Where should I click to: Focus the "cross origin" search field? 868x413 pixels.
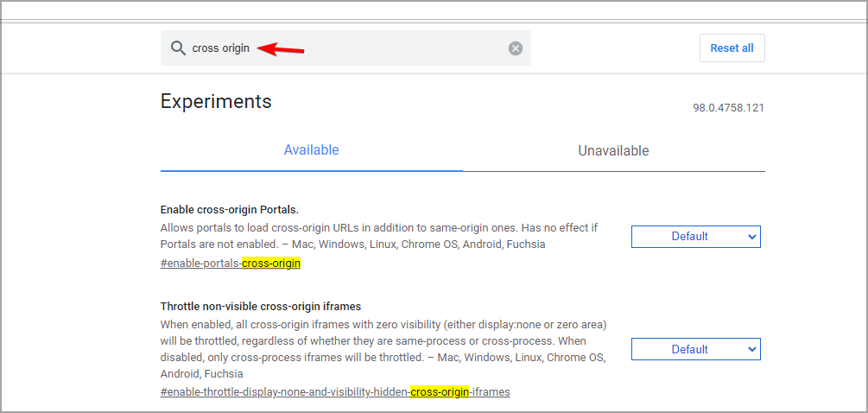point(345,48)
